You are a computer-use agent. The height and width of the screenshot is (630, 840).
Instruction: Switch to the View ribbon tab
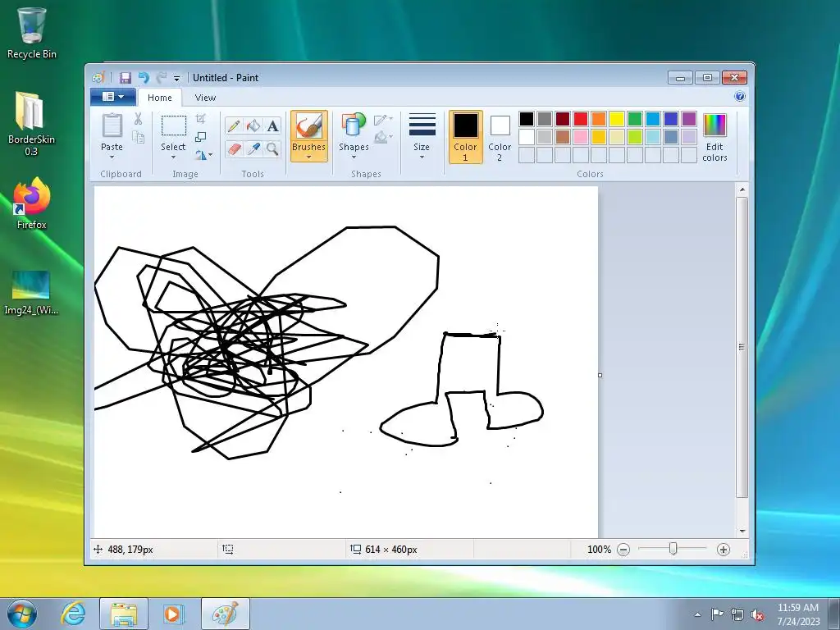click(x=205, y=98)
